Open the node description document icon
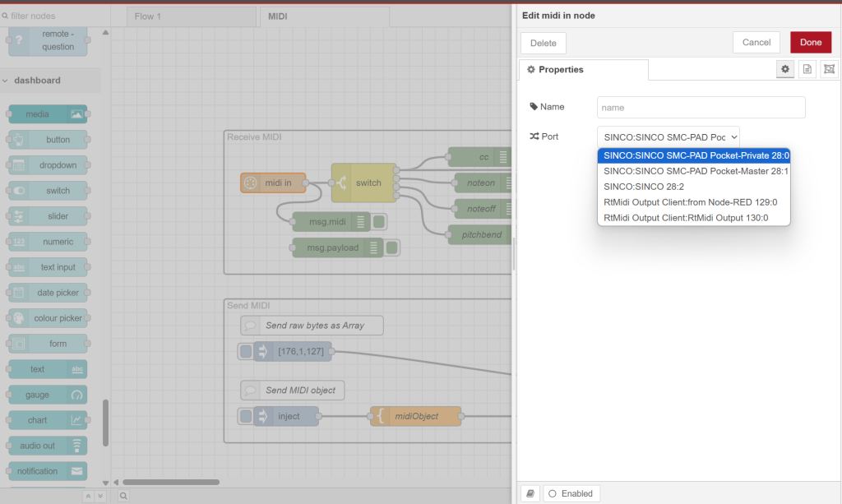 807,69
